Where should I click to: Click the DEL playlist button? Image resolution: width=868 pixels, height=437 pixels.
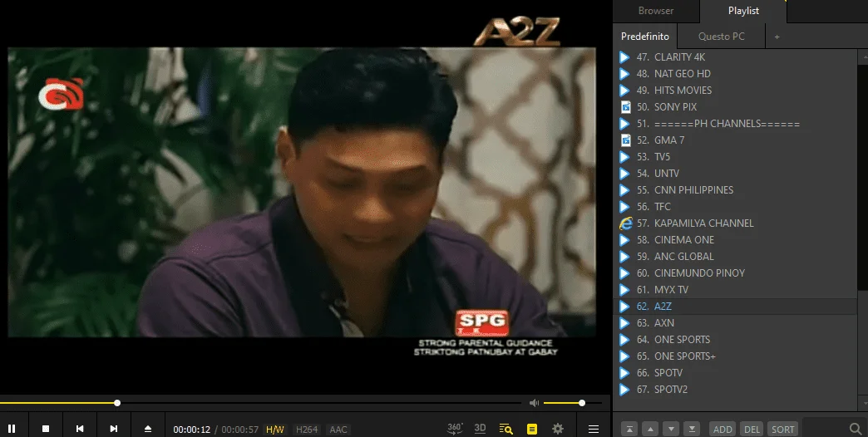pos(752,430)
